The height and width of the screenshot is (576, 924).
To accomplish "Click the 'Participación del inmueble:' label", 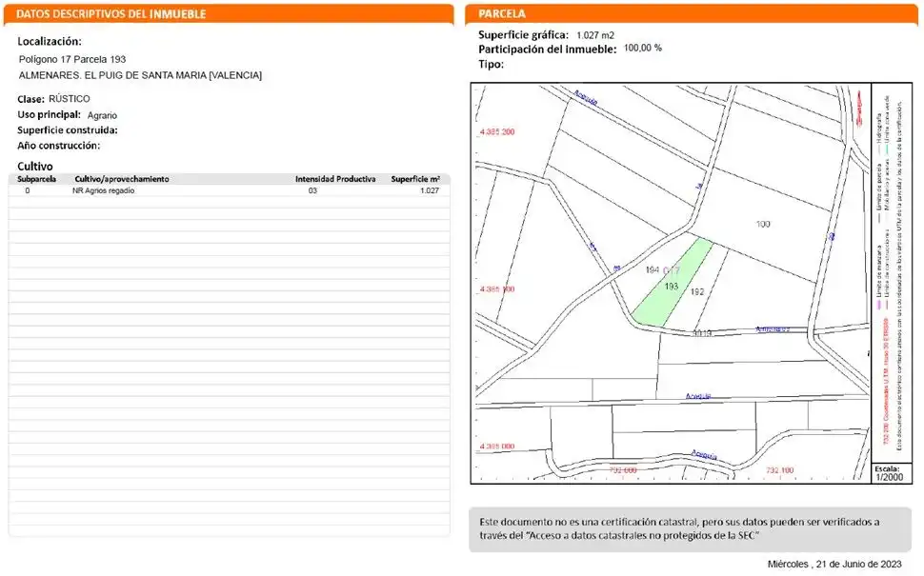I will point(548,50).
